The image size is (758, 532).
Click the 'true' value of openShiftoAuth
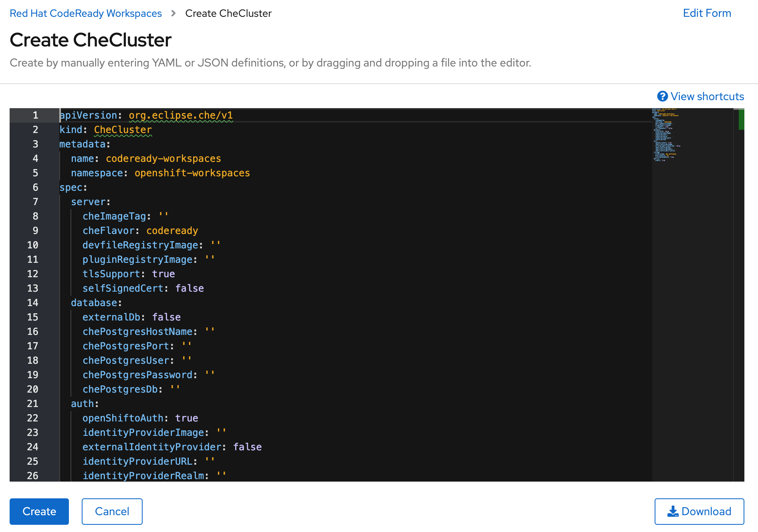click(187, 418)
